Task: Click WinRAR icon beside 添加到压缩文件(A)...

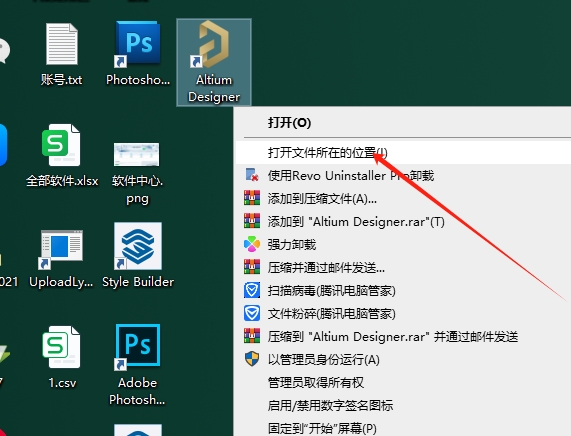Action: point(252,198)
